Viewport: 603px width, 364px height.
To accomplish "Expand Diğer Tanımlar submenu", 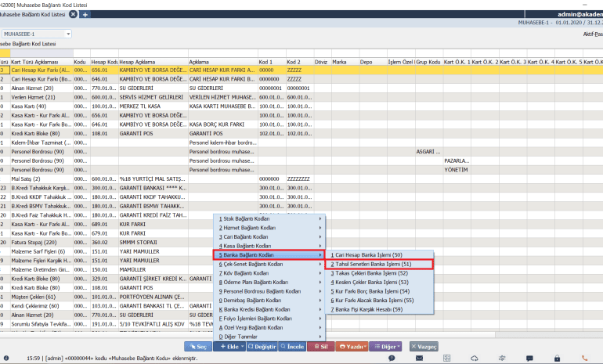I will (x=269, y=337).
